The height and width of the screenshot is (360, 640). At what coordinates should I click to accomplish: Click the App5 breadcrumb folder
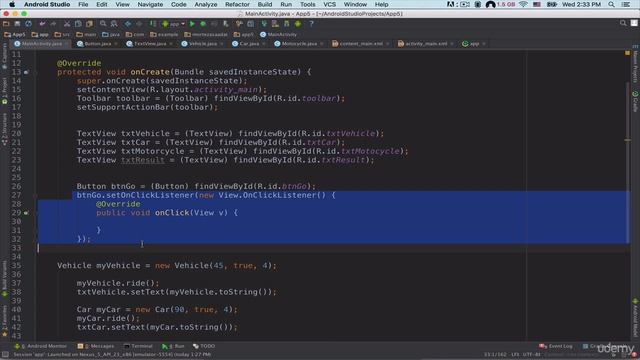(x=14, y=35)
